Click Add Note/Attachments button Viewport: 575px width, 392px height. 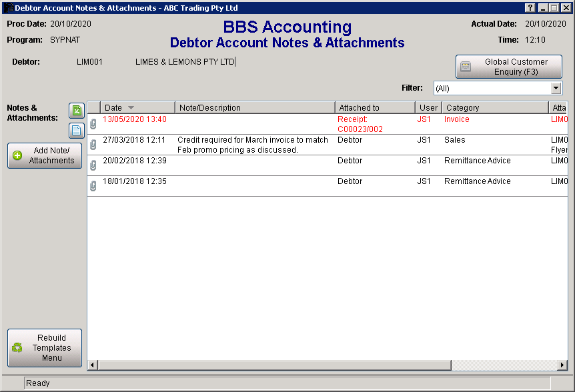[45, 156]
